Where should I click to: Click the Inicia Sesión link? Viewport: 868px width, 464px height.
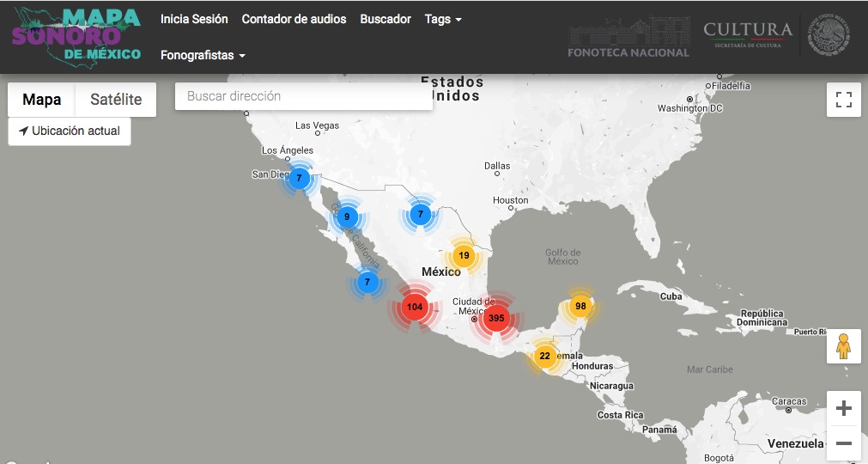pyautogui.click(x=194, y=19)
